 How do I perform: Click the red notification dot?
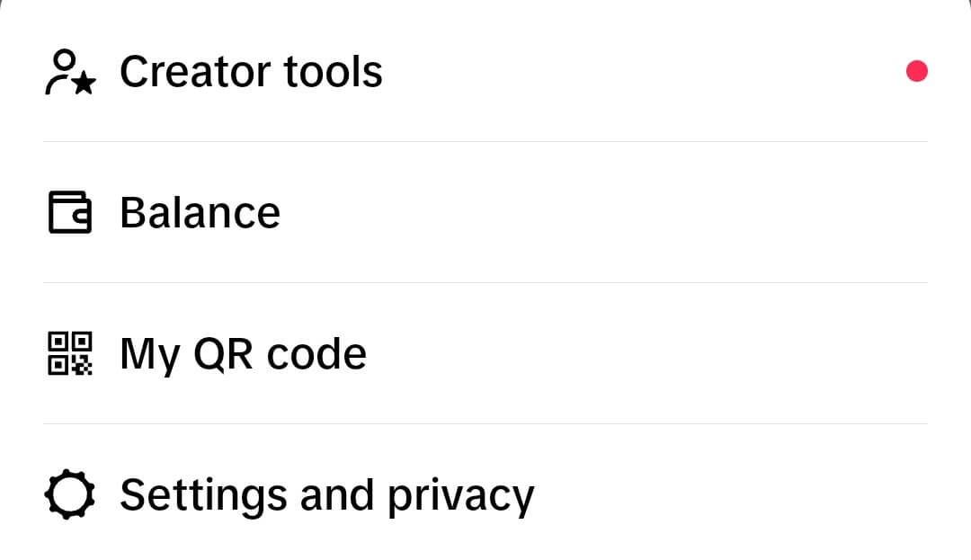pos(916,71)
